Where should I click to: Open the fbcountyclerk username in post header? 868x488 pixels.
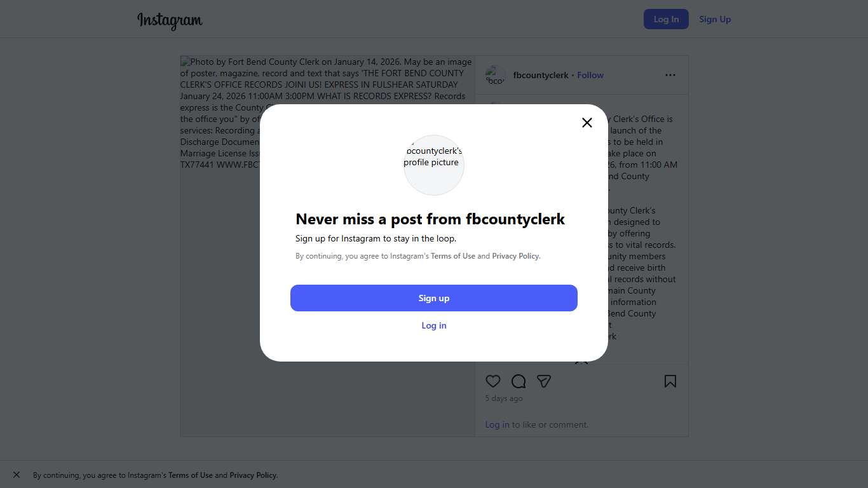pos(541,75)
